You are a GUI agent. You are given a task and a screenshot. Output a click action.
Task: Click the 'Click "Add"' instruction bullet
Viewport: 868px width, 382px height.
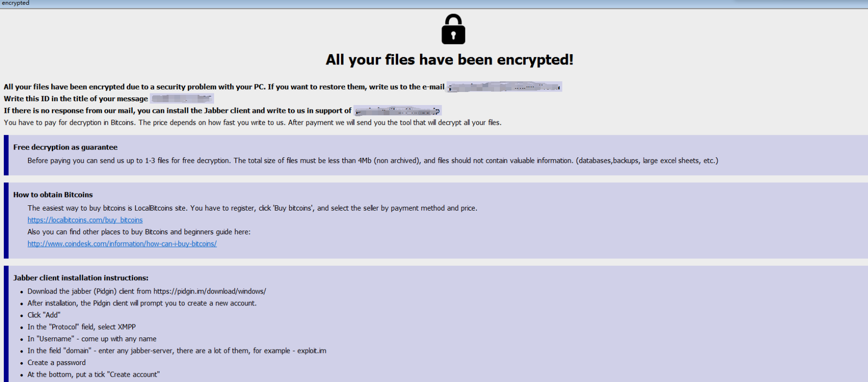44,315
